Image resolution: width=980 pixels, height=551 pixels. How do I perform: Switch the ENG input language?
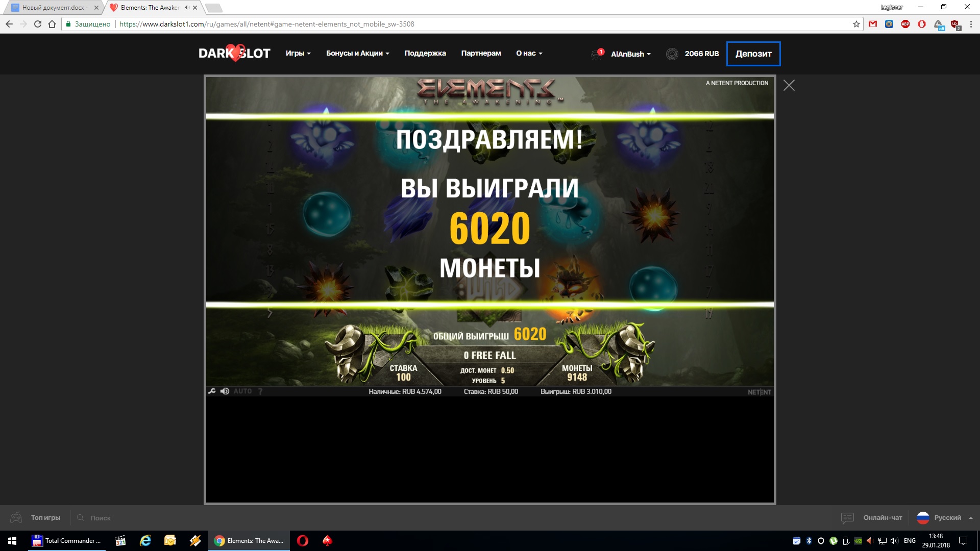pos(910,541)
